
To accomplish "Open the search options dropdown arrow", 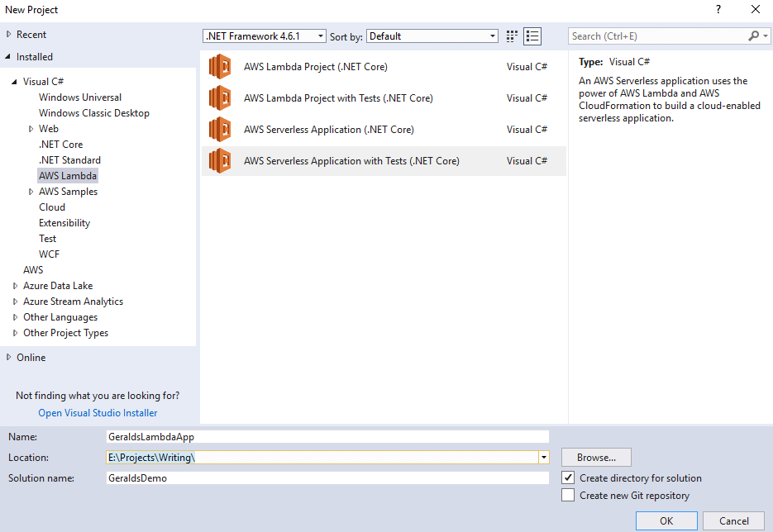I will [765, 36].
